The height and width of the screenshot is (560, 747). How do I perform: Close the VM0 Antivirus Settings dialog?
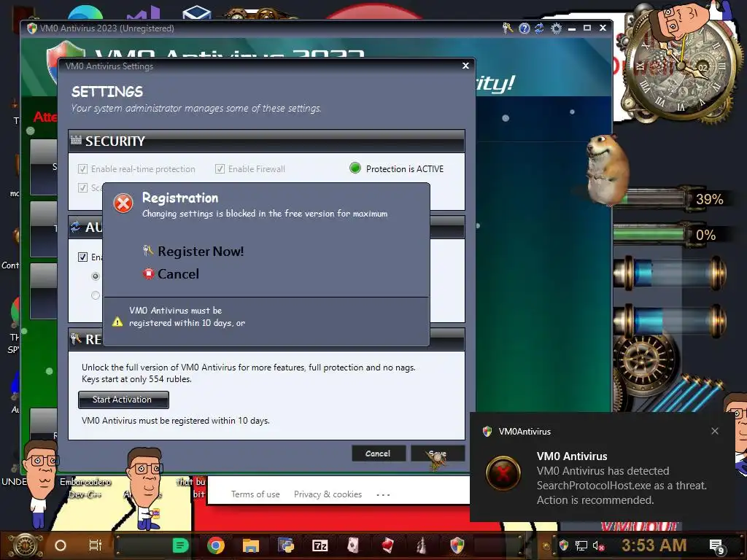465,66
